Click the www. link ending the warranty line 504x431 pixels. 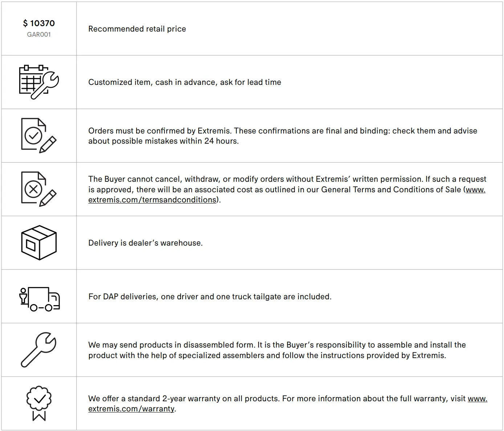477,399
